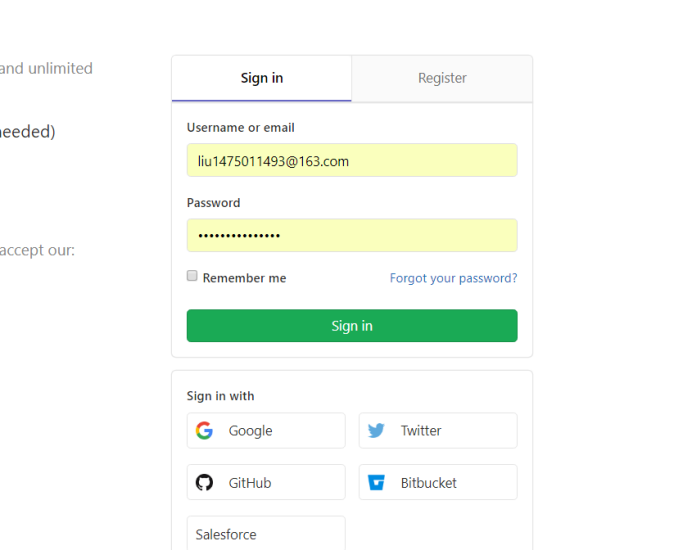
Task: Click the Bitbucket logo icon
Action: pyautogui.click(x=376, y=483)
